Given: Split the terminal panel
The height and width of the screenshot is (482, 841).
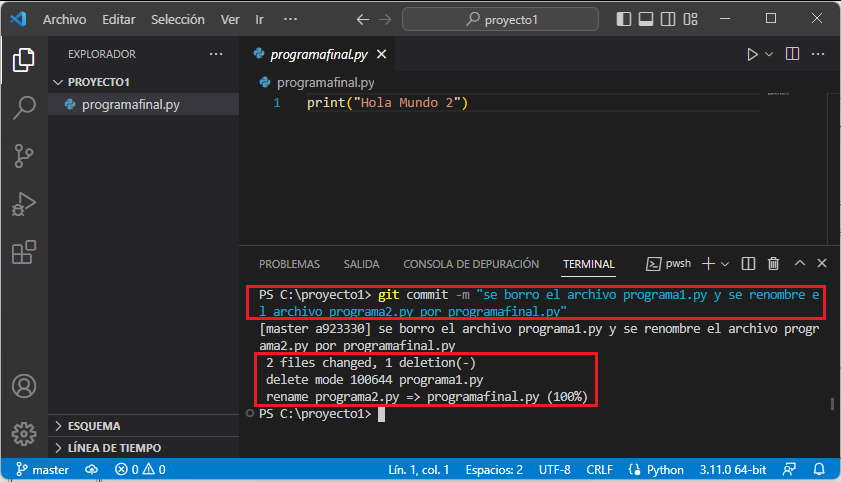Looking at the screenshot, I should click(748, 264).
